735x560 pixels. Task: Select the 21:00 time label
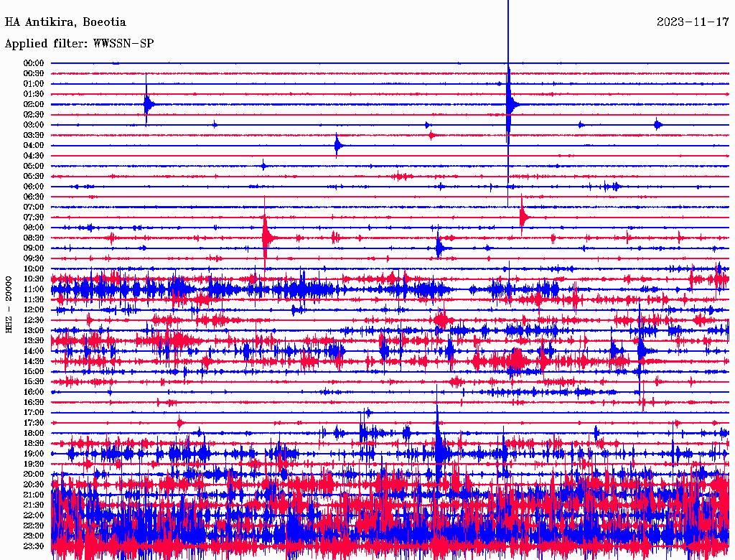[x=34, y=495]
